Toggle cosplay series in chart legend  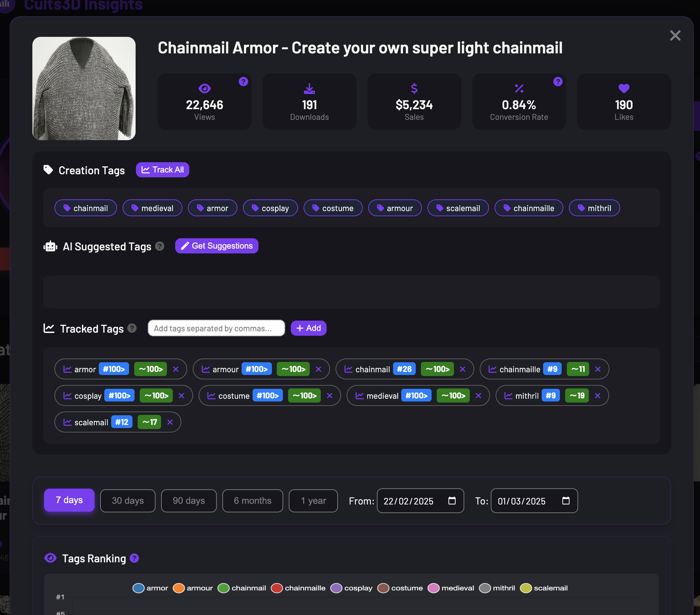pyautogui.click(x=351, y=588)
